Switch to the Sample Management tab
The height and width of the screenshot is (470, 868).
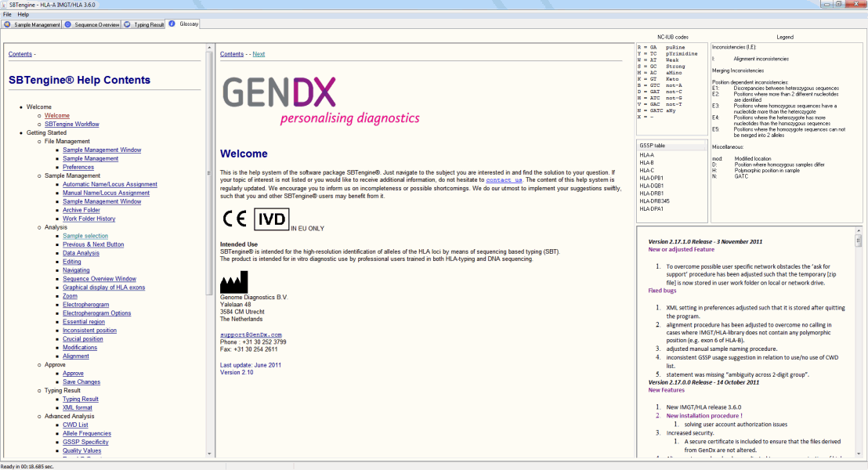[x=31, y=24]
